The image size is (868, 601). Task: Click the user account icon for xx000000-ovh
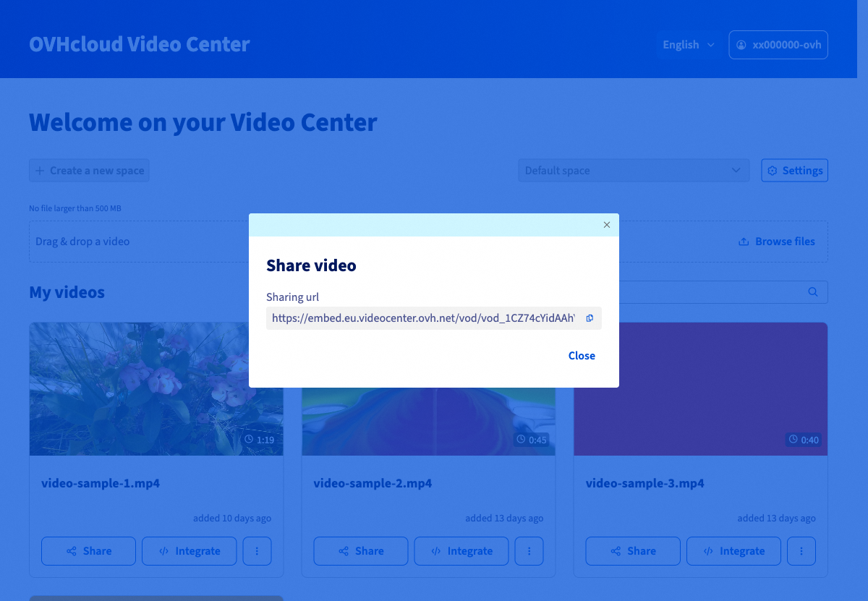pos(741,44)
